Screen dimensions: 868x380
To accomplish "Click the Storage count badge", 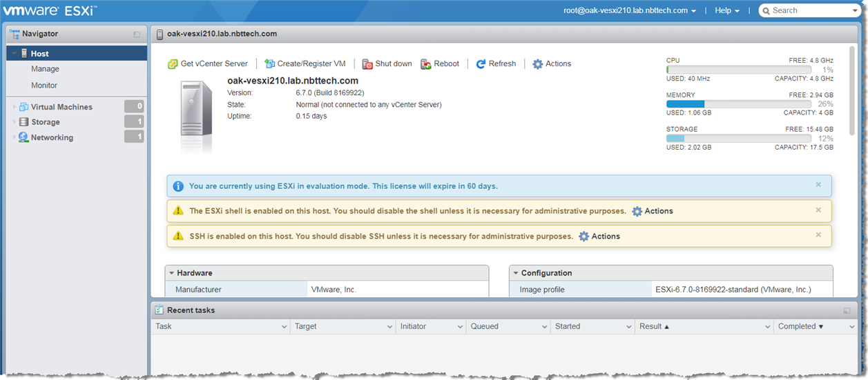I will coord(134,122).
